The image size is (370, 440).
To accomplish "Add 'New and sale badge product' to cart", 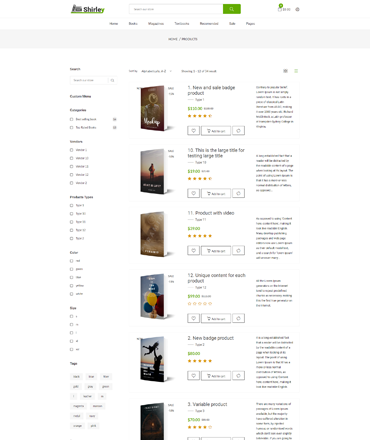I will (x=216, y=131).
